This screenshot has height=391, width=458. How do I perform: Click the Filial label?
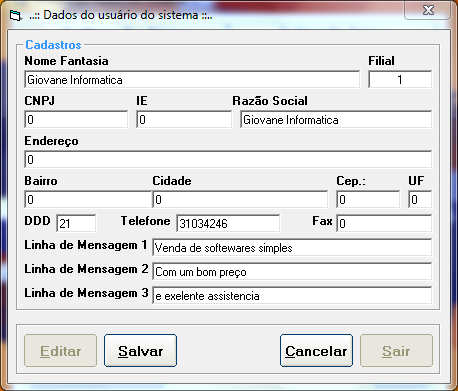381,61
